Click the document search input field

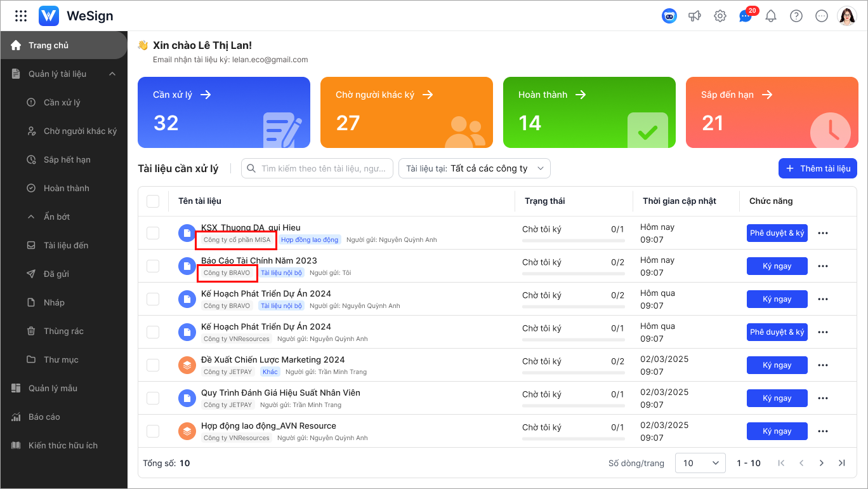click(x=317, y=168)
